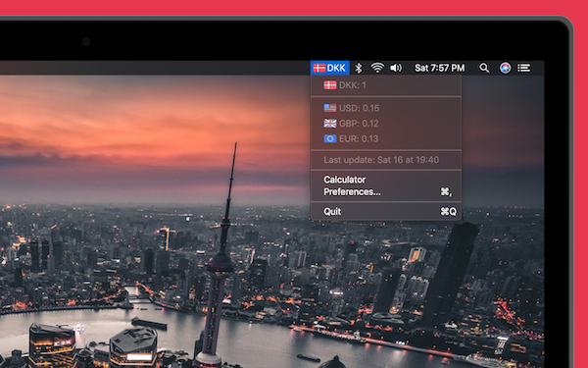Select the DKK: 1 base currency row
Viewport: 588px width, 368px height.
point(386,85)
